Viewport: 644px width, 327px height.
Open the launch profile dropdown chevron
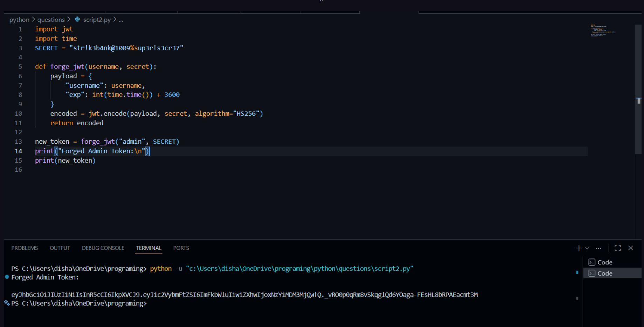pos(587,248)
